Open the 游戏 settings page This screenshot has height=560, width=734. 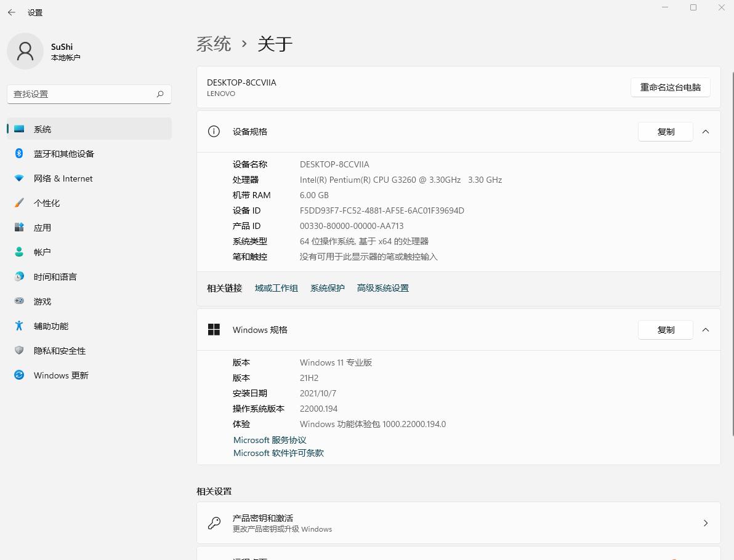click(x=41, y=301)
